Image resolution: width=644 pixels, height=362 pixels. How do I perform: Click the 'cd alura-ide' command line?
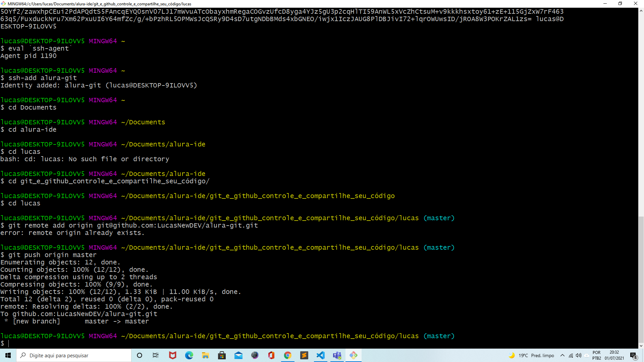[x=29, y=130]
